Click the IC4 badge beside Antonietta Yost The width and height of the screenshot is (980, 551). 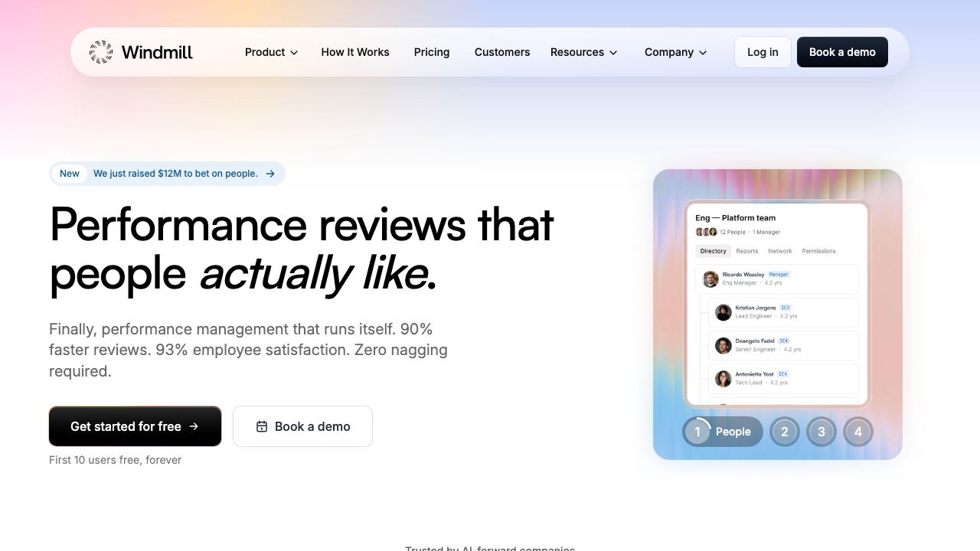[783, 374]
